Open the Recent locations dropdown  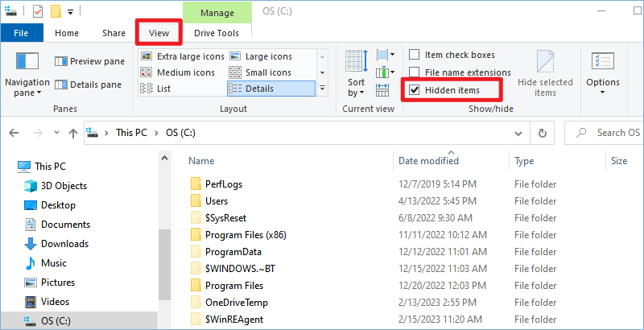tap(56, 133)
